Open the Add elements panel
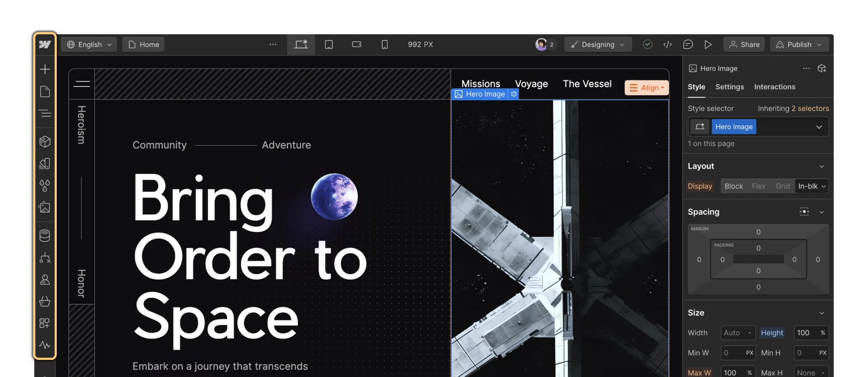Screen dimensions: 868x377 [x=45, y=69]
